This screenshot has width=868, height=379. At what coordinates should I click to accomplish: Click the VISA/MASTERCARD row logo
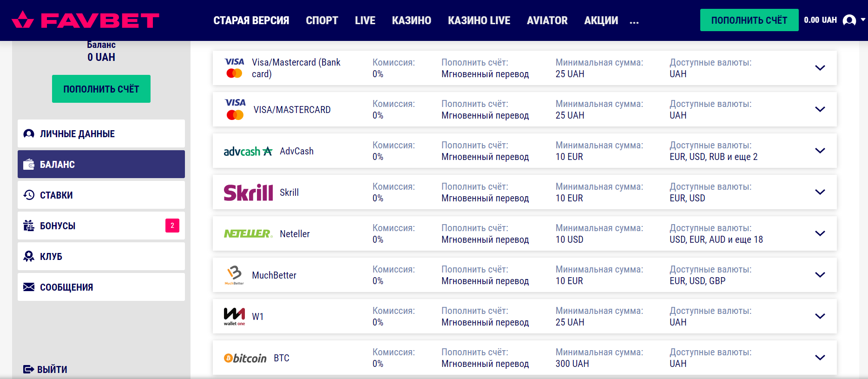coord(235,109)
